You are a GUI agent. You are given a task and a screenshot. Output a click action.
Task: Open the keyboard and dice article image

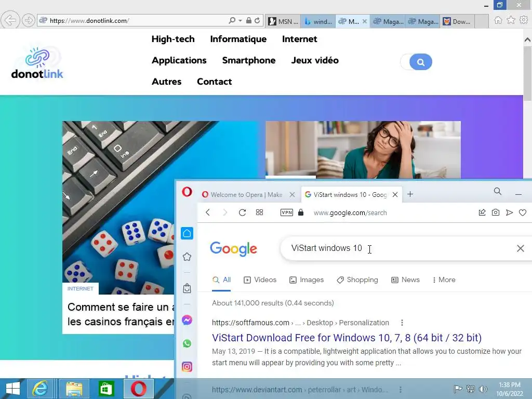click(x=118, y=207)
